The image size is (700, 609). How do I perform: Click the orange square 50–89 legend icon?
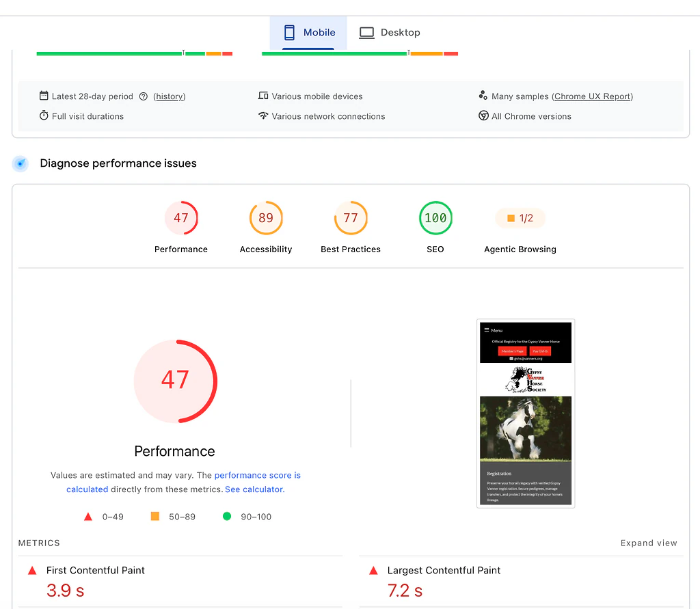pyautogui.click(x=155, y=516)
